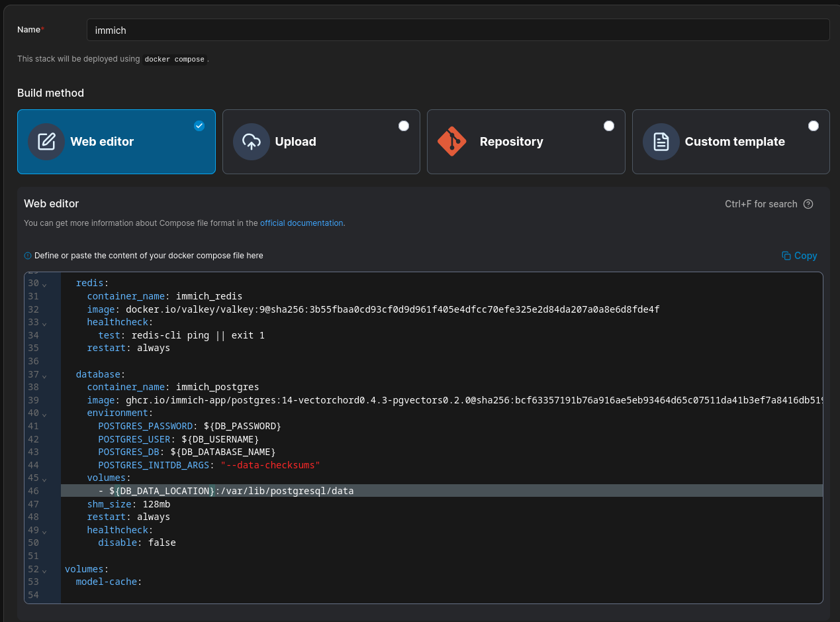Viewport: 840px width, 622px height.
Task: Collapse the volumes fold at line 45
Action: 45,479
